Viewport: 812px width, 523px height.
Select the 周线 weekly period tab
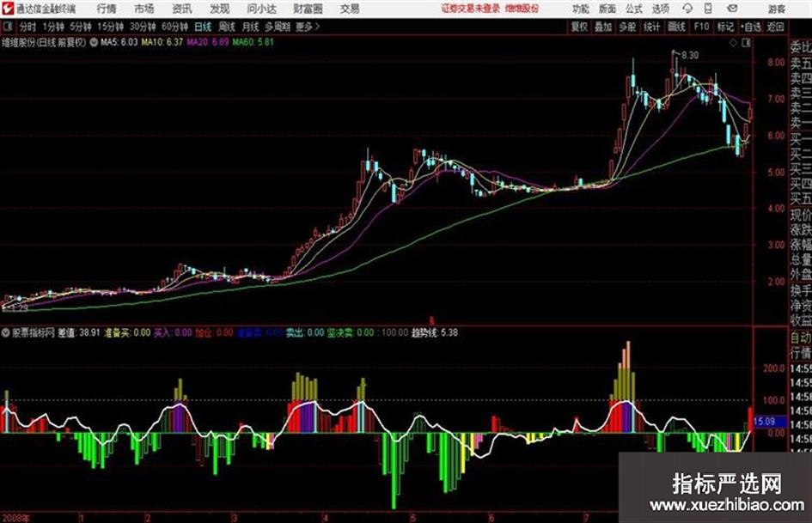[x=227, y=27]
